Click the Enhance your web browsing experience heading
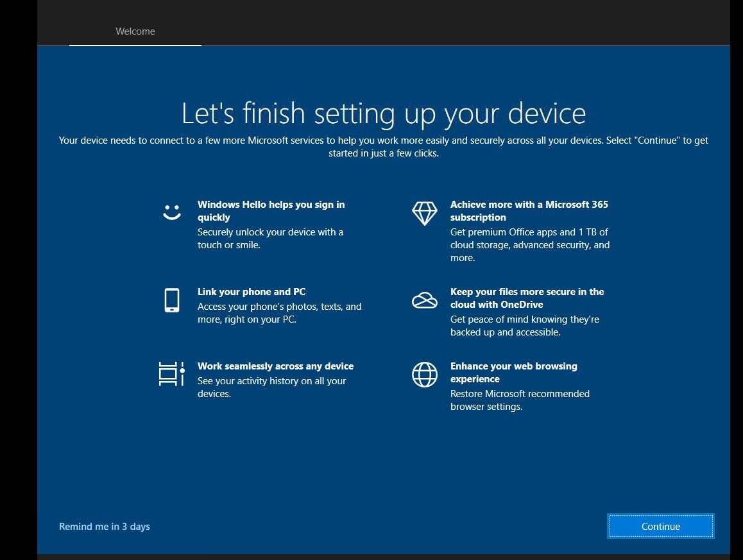Viewport: 743px width, 560px height. [x=513, y=372]
